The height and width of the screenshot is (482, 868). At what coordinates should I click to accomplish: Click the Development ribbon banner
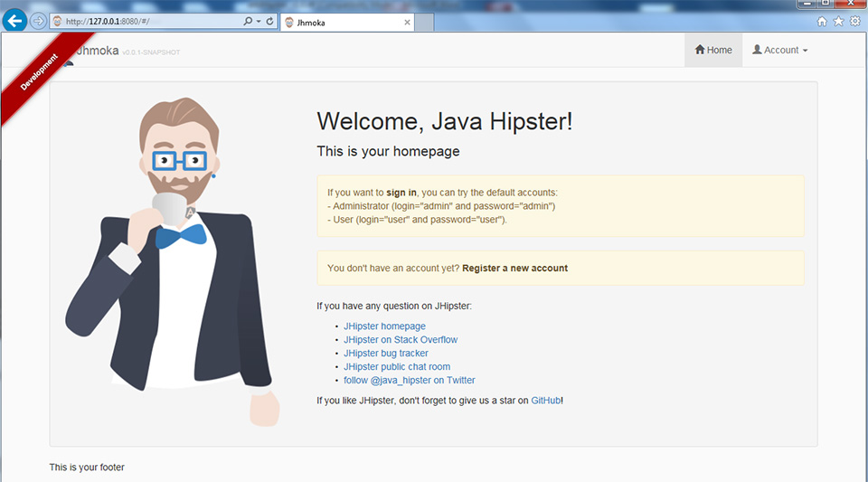tap(39, 72)
